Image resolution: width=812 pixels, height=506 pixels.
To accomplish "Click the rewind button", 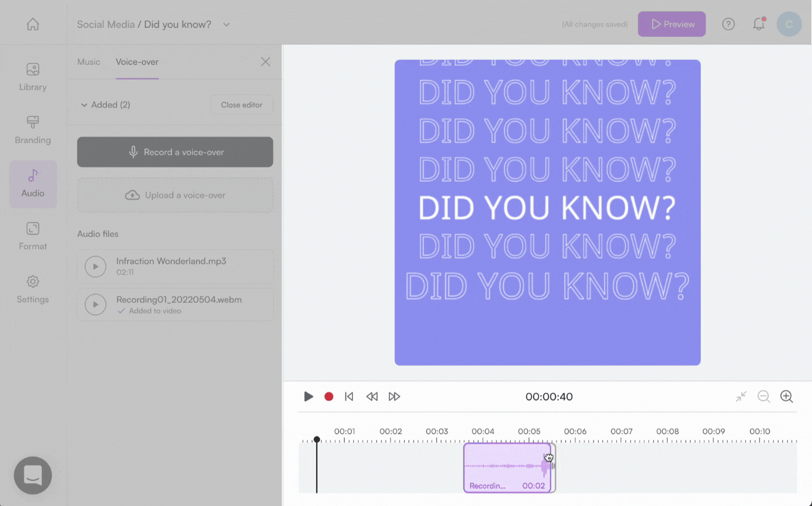I will [x=372, y=396].
